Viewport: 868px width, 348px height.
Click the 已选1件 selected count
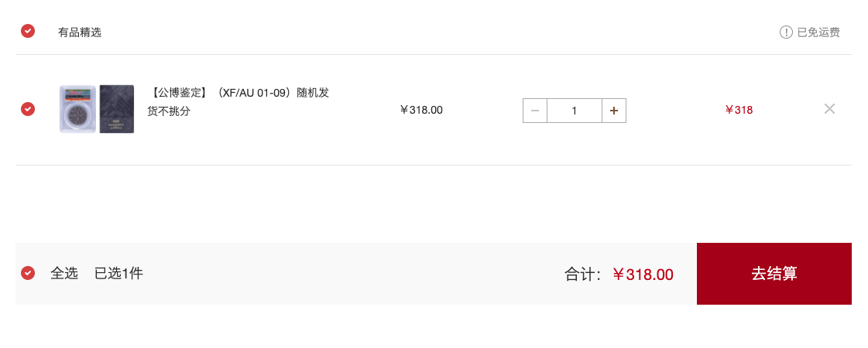pos(118,273)
